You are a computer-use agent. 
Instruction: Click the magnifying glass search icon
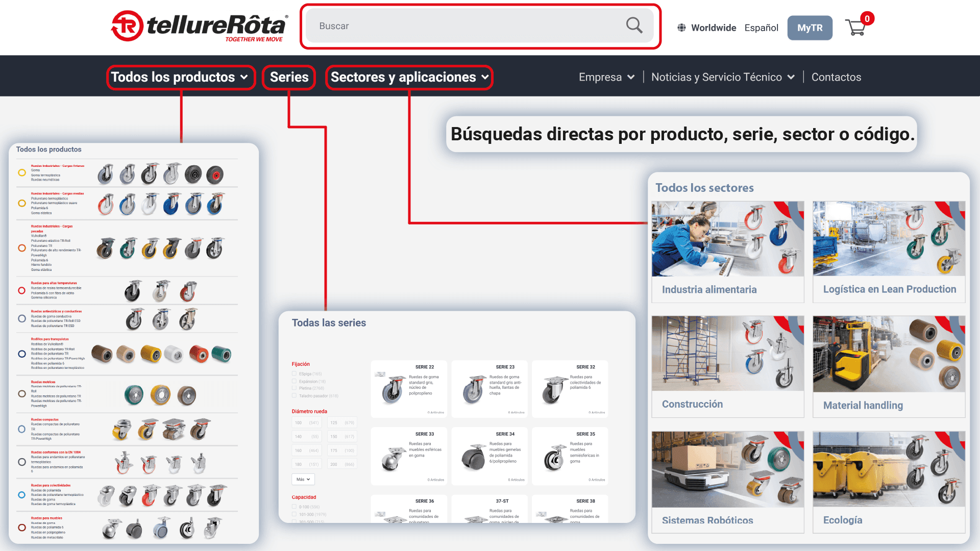634,26
